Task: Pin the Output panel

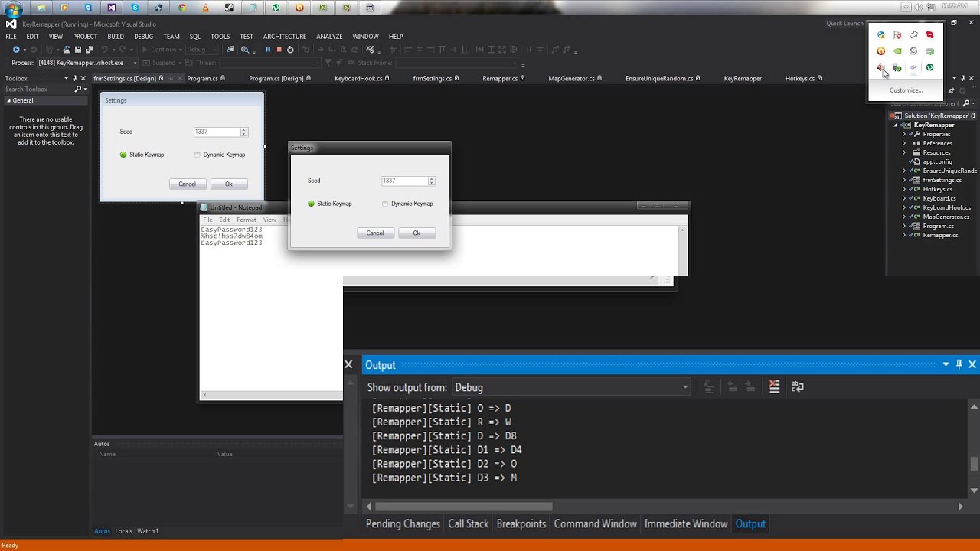Action: [959, 364]
